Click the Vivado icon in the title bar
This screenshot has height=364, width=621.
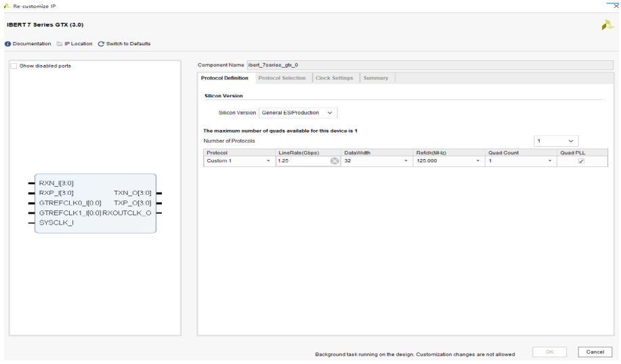pos(7,6)
